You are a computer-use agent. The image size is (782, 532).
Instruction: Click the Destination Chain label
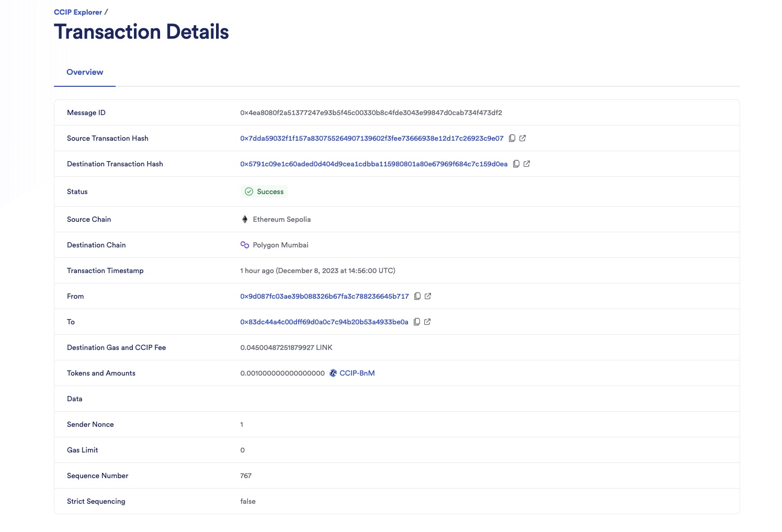(x=96, y=245)
